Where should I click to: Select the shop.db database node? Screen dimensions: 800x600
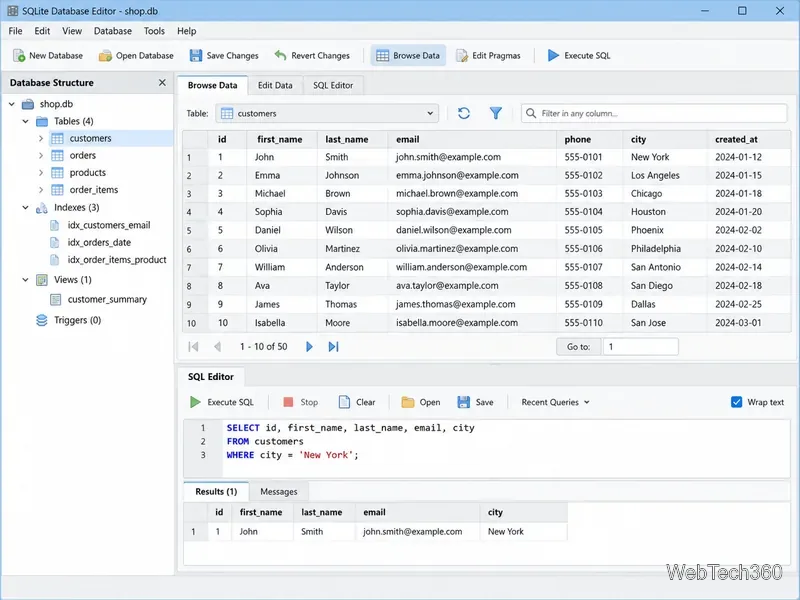coord(56,104)
